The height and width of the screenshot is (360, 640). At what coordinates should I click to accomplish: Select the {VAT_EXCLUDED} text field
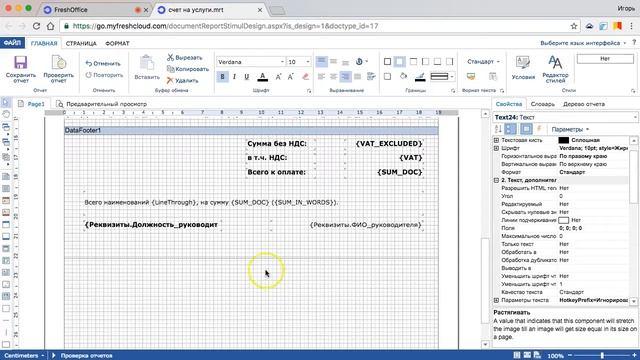click(x=384, y=144)
